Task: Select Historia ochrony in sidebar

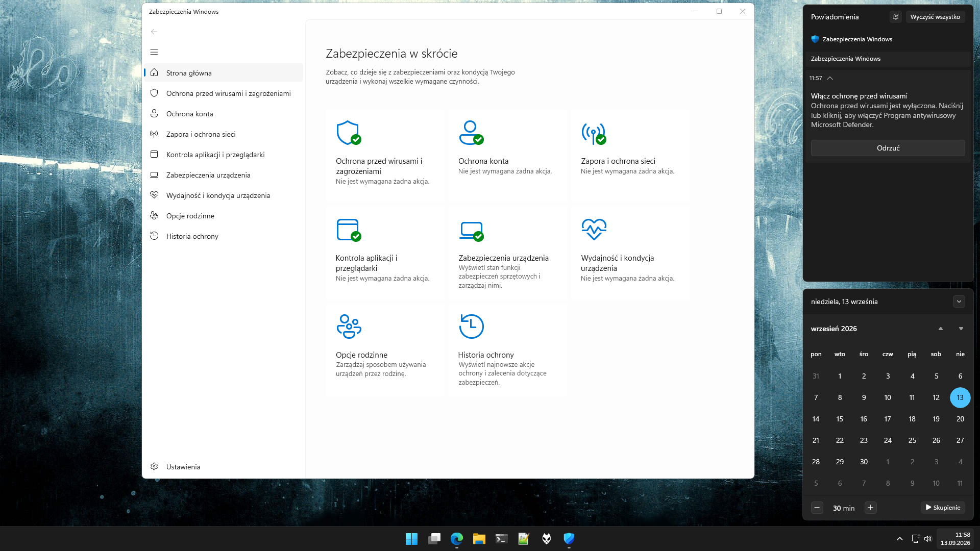Action: [224, 236]
